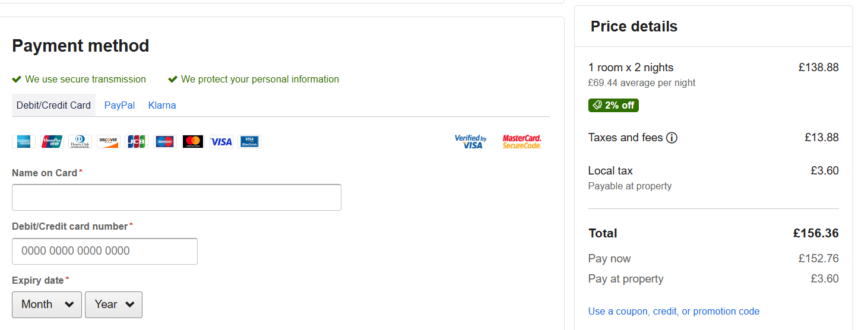Focus the Name on Card field

(x=176, y=197)
